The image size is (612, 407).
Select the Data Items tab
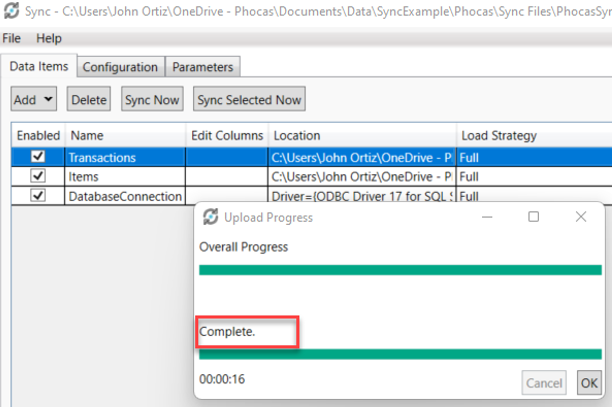(39, 66)
